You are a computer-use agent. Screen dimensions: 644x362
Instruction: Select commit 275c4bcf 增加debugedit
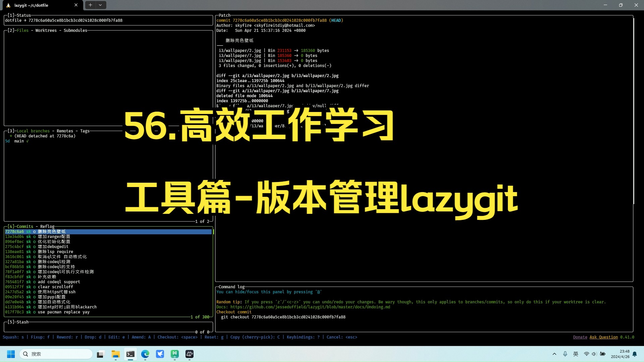coord(108,247)
